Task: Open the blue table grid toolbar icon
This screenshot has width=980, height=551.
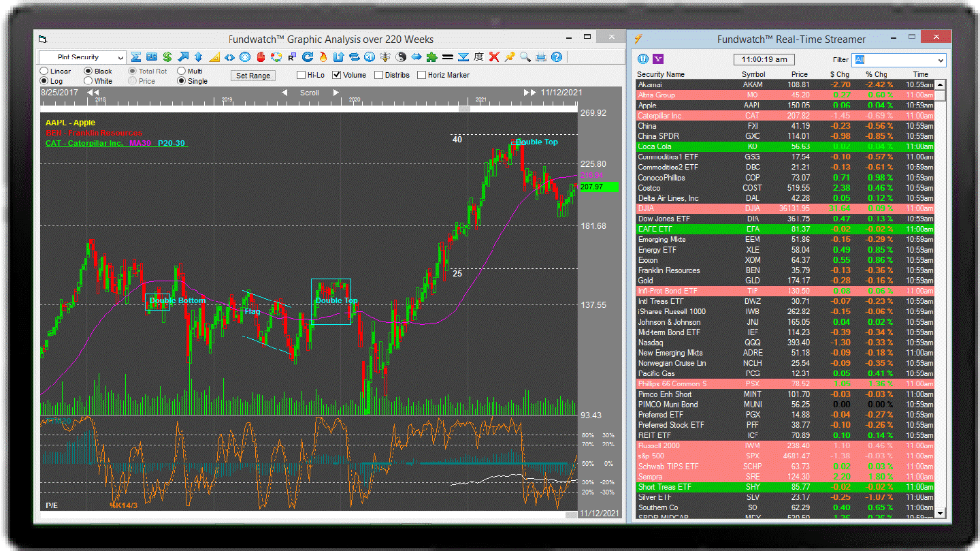Action: coord(151,57)
